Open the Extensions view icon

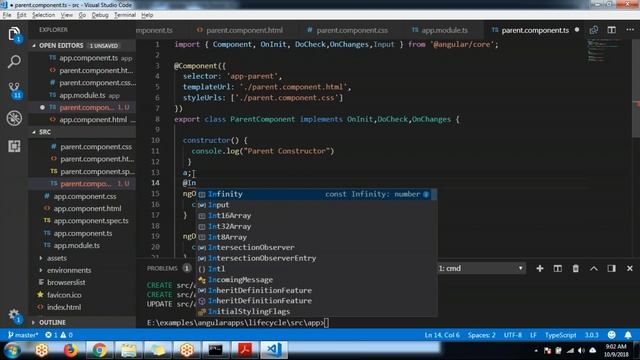[14, 146]
